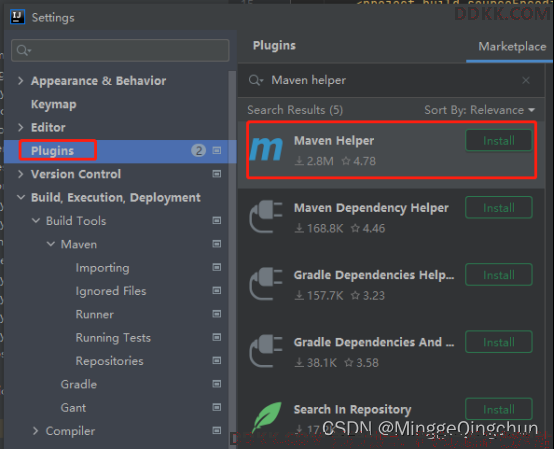
Task: Collapse Build, Execution, Deployment section
Action: click(21, 197)
